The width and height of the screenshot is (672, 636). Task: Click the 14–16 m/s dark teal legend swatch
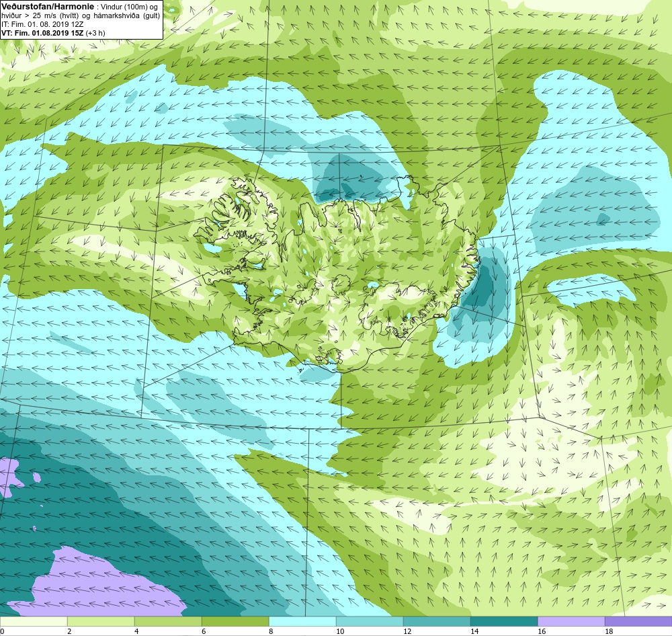[504, 622]
